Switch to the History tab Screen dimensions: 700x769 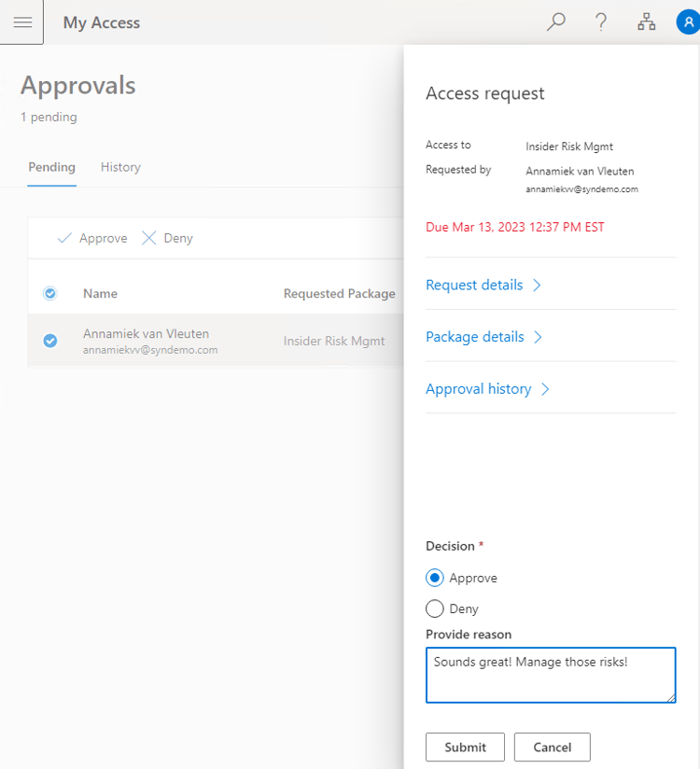point(119,167)
